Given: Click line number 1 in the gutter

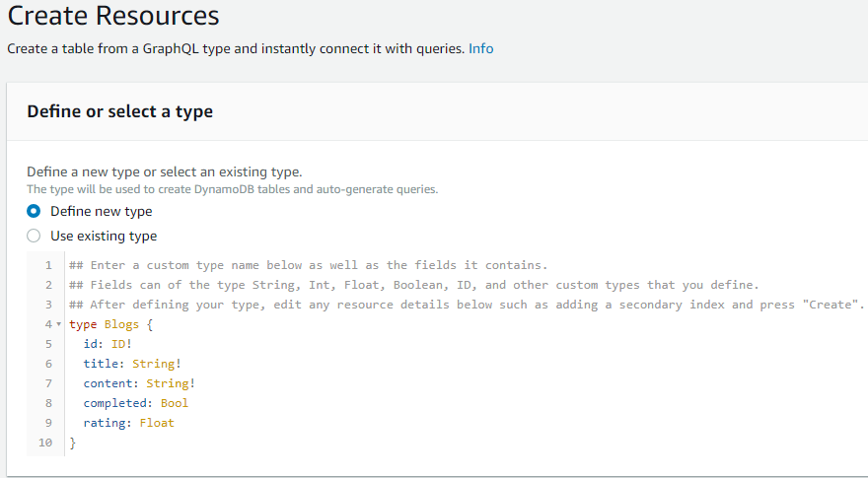Looking at the screenshot, I should click(x=47, y=265).
